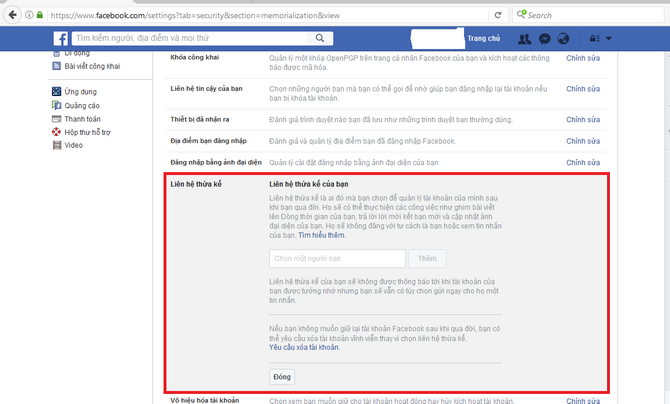Open Video in the left sidebar

[x=72, y=145]
